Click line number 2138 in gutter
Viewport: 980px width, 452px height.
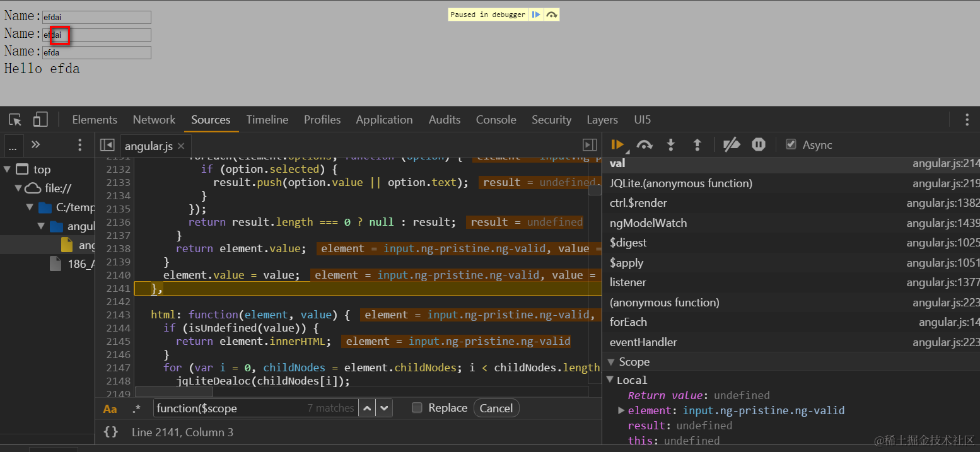118,248
